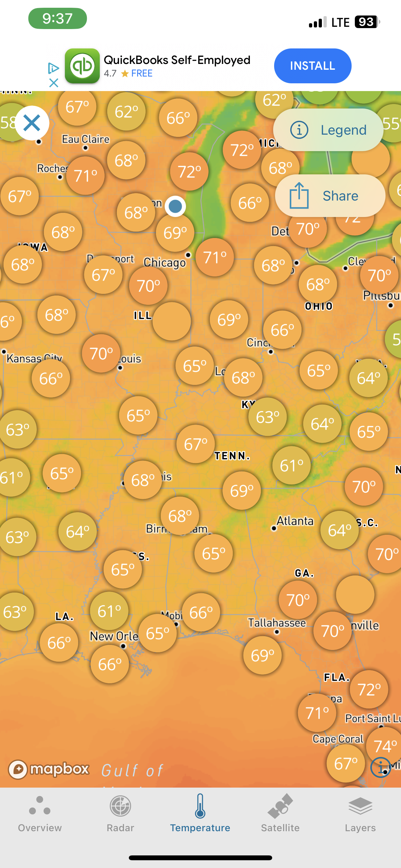Select the 74° temperature marker near Miami
This screenshot has width=401, height=868.
[x=385, y=746]
